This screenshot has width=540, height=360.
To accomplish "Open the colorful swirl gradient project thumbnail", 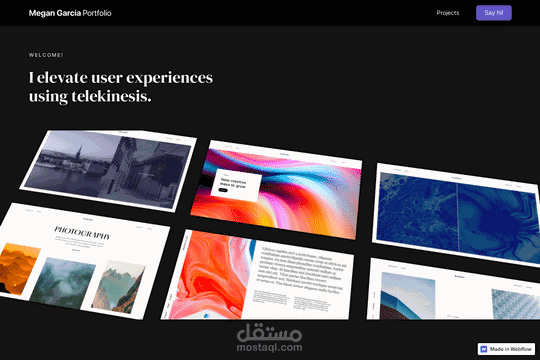I will click(x=277, y=189).
